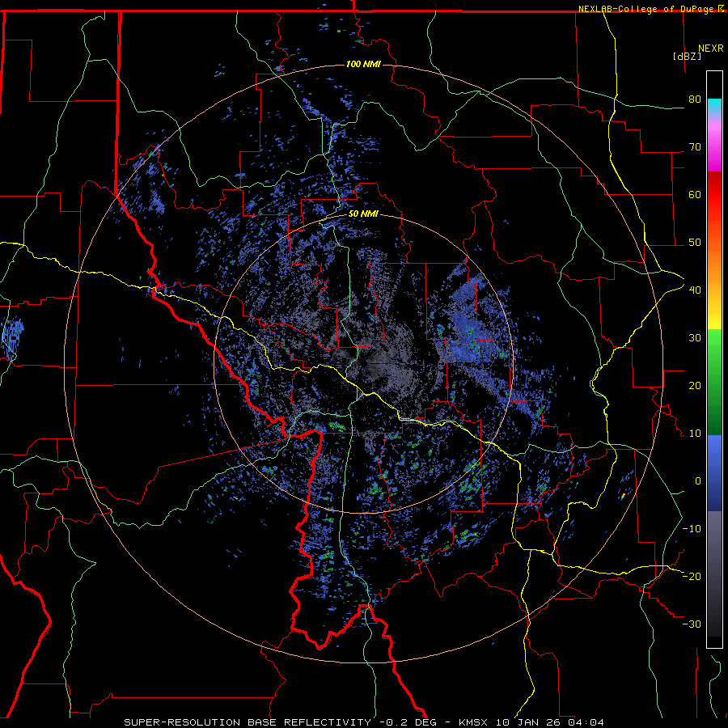Click the -0.2 DEG elevation text

point(408,722)
